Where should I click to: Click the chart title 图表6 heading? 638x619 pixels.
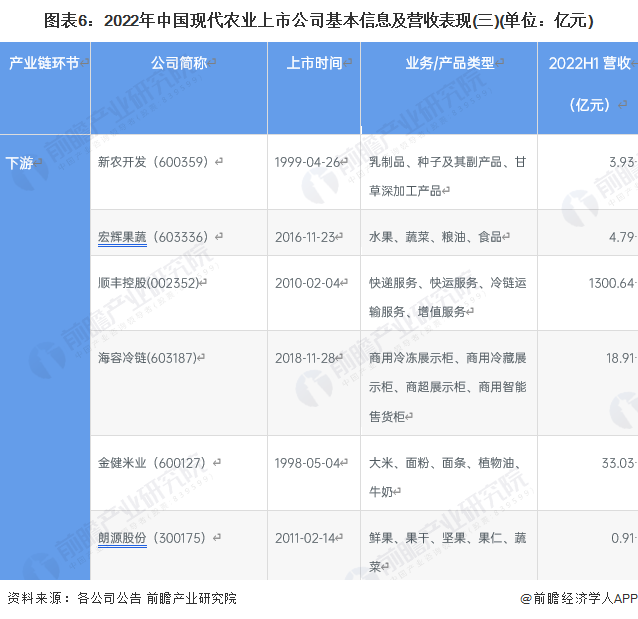pyautogui.click(x=319, y=19)
